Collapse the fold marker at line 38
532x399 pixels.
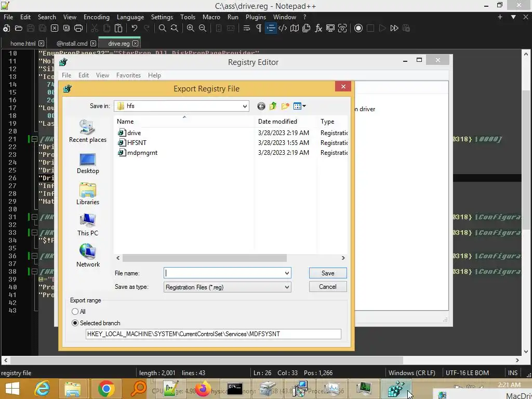tap(34, 272)
